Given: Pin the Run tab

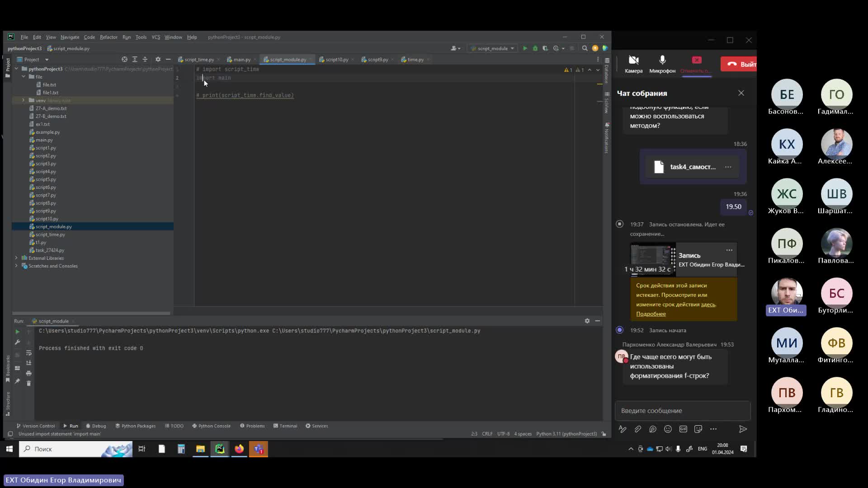Looking at the screenshot, I should coord(18,381).
